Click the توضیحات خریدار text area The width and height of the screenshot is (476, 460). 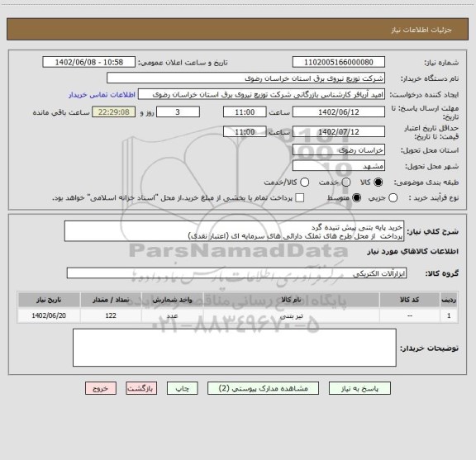point(235,348)
